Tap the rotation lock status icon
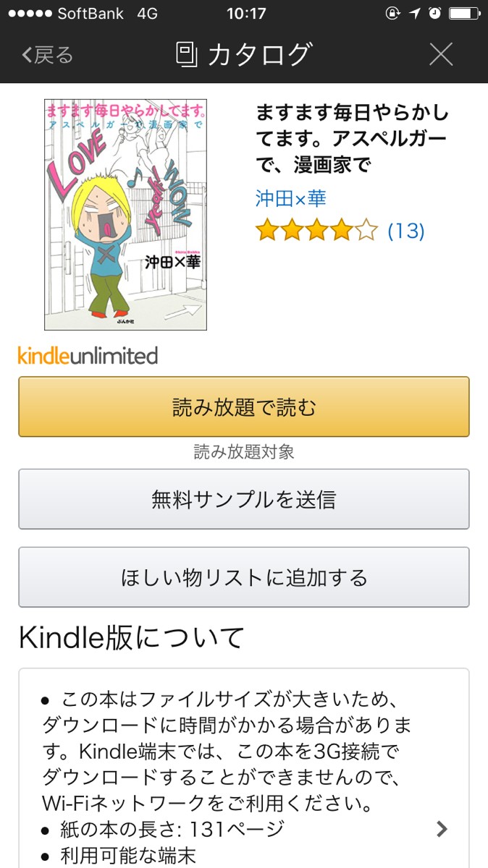 point(394,13)
